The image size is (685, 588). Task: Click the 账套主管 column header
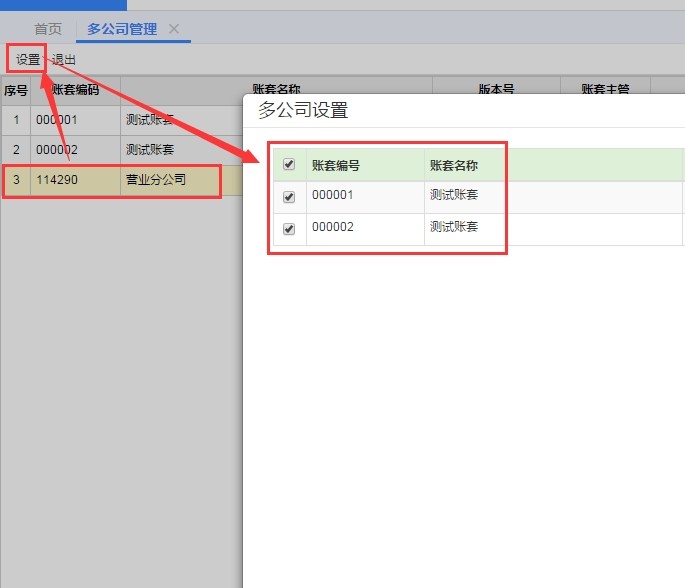pyautogui.click(x=605, y=89)
